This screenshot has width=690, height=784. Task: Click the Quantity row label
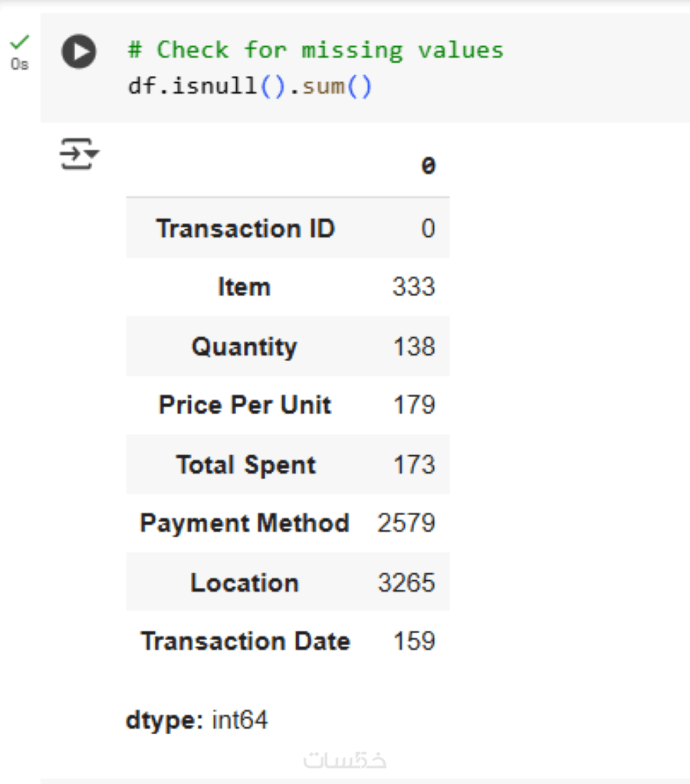pyautogui.click(x=244, y=346)
